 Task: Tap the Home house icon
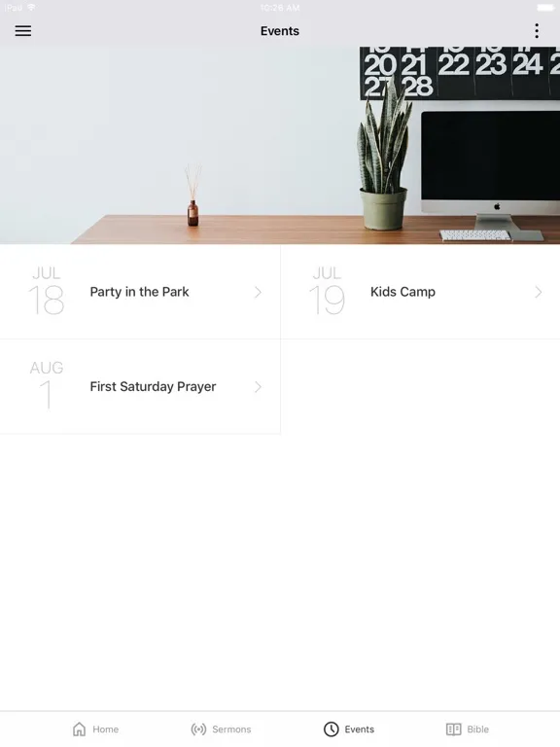click(x=80, y=729)
